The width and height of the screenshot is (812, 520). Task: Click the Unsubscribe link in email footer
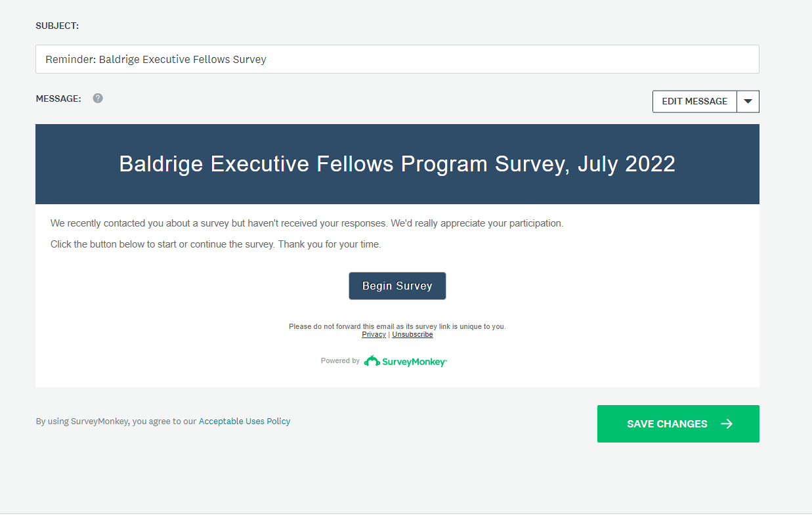click(x=412, y=335)
